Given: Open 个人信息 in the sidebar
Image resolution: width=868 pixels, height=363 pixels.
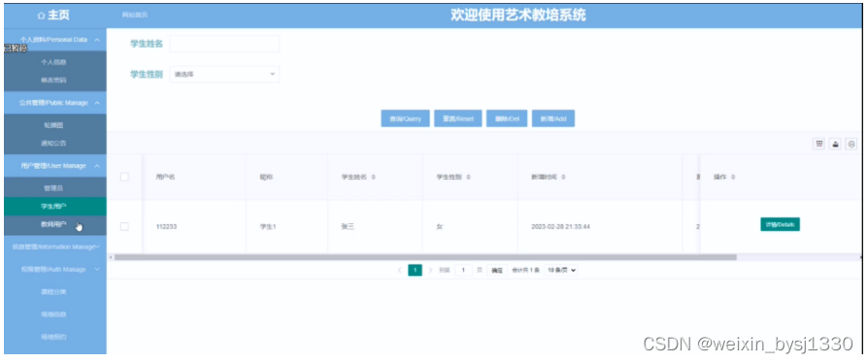Looking at the screenshot, I should pyautogui.click(x=54, y=62).
